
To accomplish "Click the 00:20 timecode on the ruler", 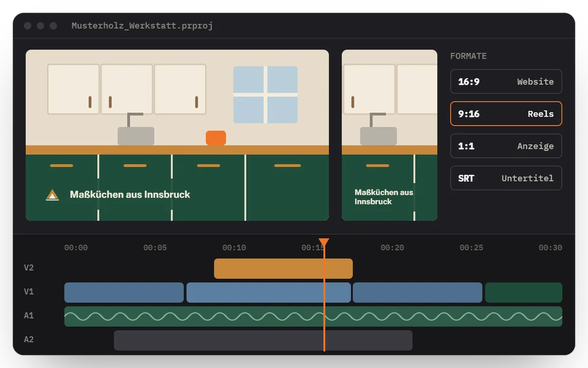I will tap(392, 248).
